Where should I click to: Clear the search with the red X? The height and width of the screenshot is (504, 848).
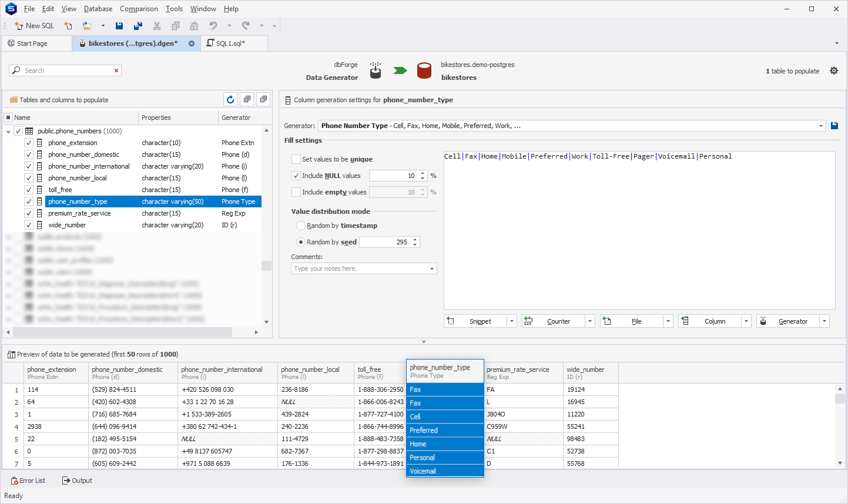[x=116, y=70]
